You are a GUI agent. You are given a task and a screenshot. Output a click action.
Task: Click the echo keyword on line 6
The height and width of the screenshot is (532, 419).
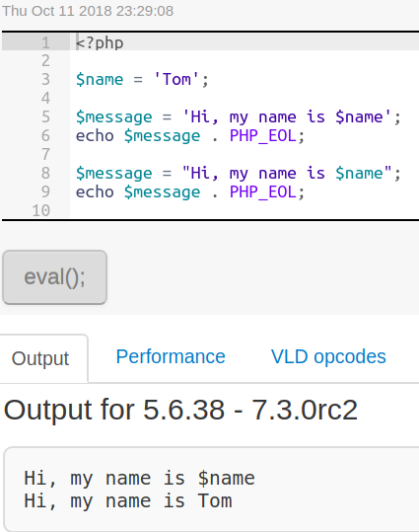95,136
